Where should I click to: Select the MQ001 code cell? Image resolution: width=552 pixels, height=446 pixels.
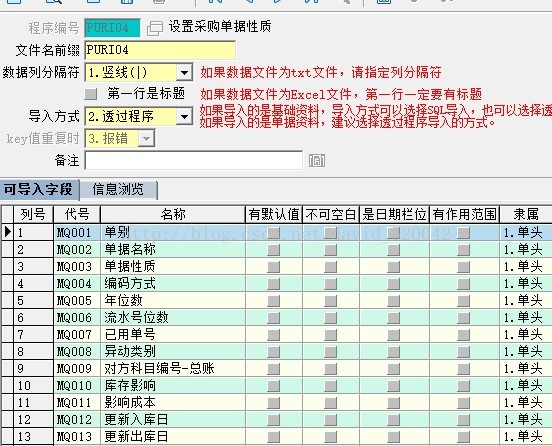[77, 233]
